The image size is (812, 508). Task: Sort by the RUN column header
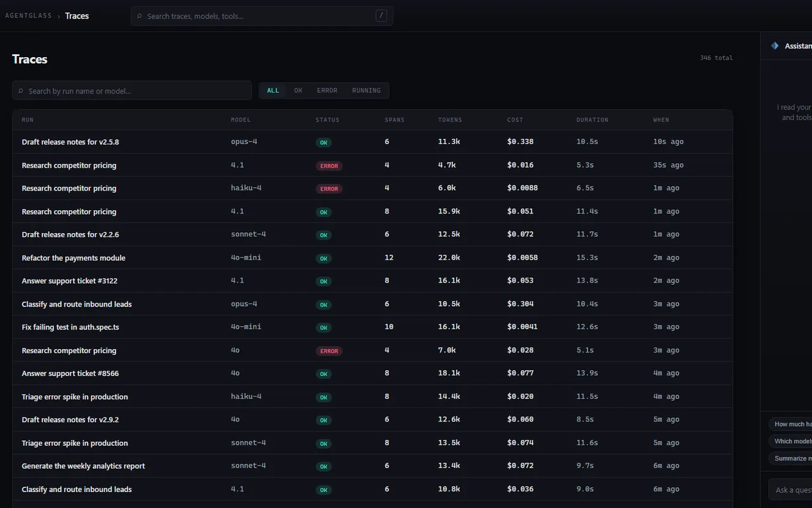pos(28,120)
